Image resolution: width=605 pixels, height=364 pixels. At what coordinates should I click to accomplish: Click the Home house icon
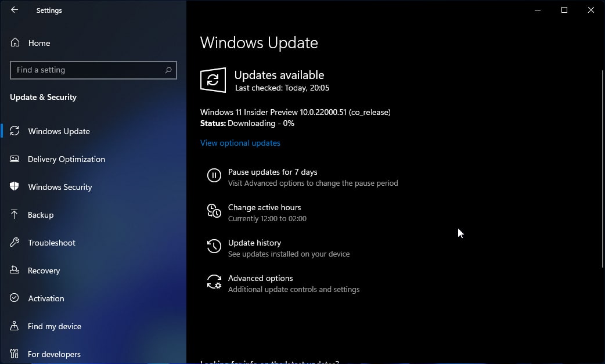[15, 42]
